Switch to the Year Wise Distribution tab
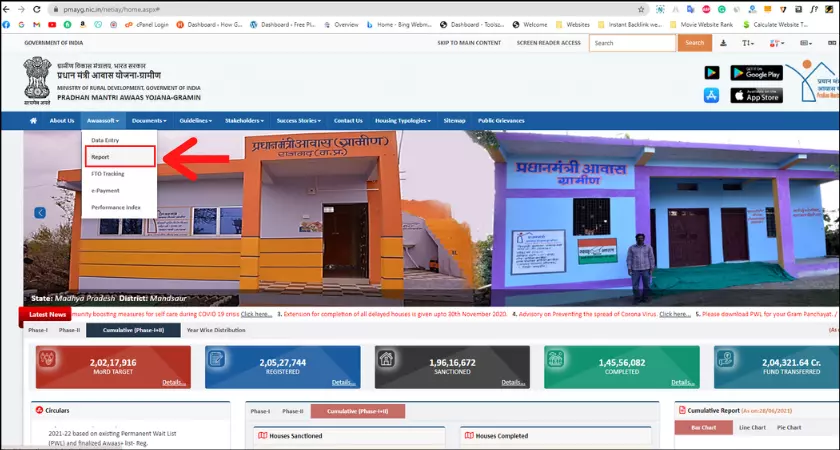The image size is (840, 450). tap(216, 330)
